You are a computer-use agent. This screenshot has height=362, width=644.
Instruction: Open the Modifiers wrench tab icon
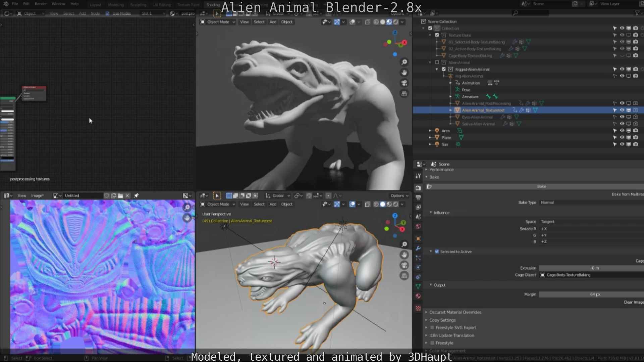tap(418, 248)
